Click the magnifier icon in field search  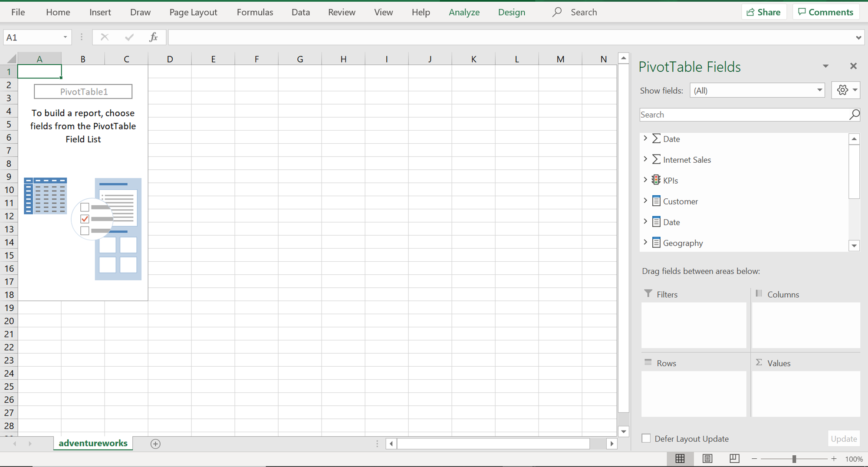click(x=854, y=115)
